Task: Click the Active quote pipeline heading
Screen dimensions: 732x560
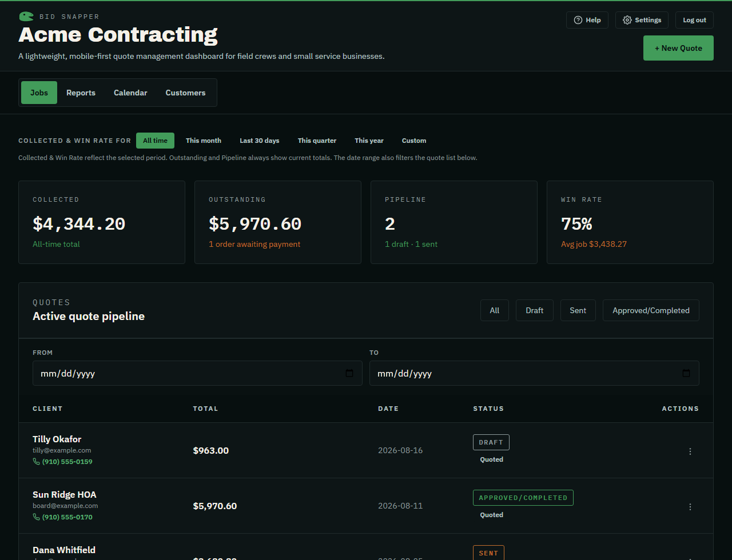Action: (x=89, y=316)
